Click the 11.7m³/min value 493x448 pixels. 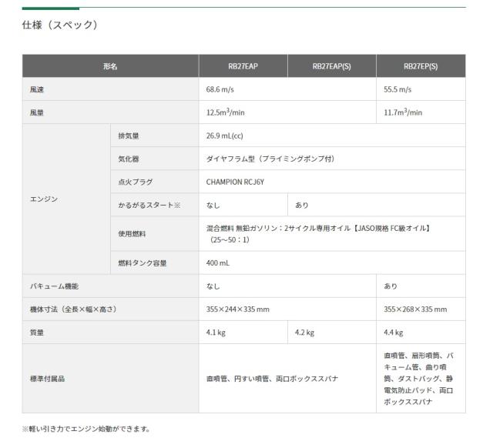(x=403, y=112)
